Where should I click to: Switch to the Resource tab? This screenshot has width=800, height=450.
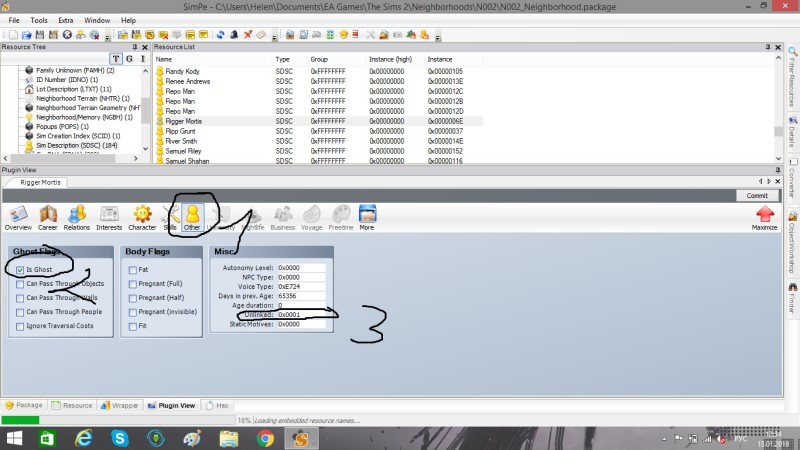[x=72, y=405]
